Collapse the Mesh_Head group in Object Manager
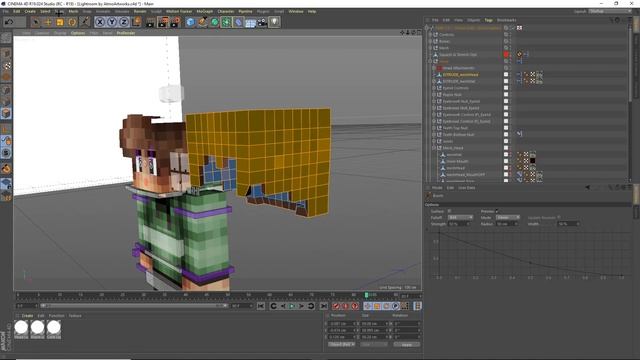This screenshot has width=640, height=360. pos(434,148)
